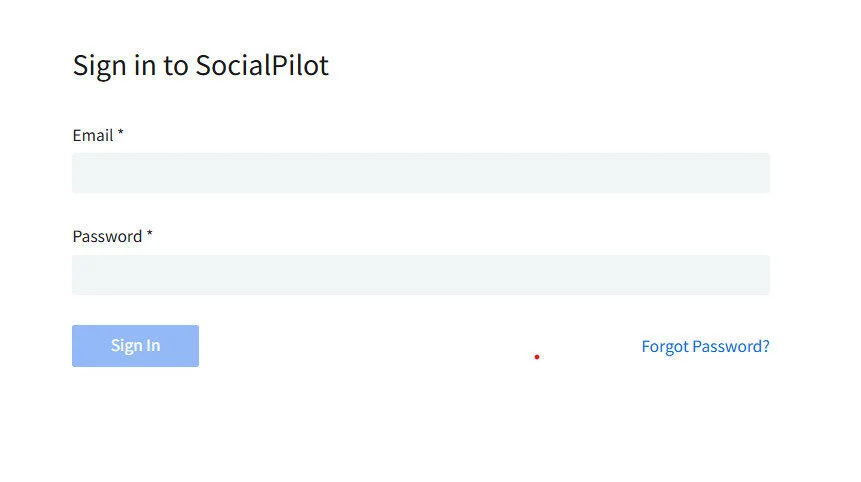
Task: Open the Forgot Password? link
Action: click(705, 347)
